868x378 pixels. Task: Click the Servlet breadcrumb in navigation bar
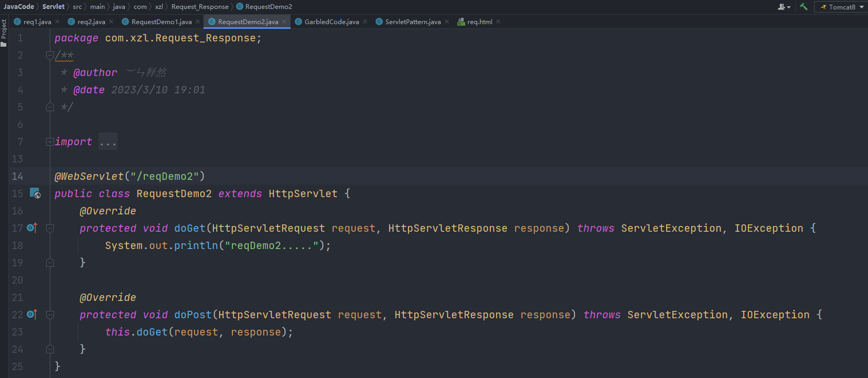[53, 7]
